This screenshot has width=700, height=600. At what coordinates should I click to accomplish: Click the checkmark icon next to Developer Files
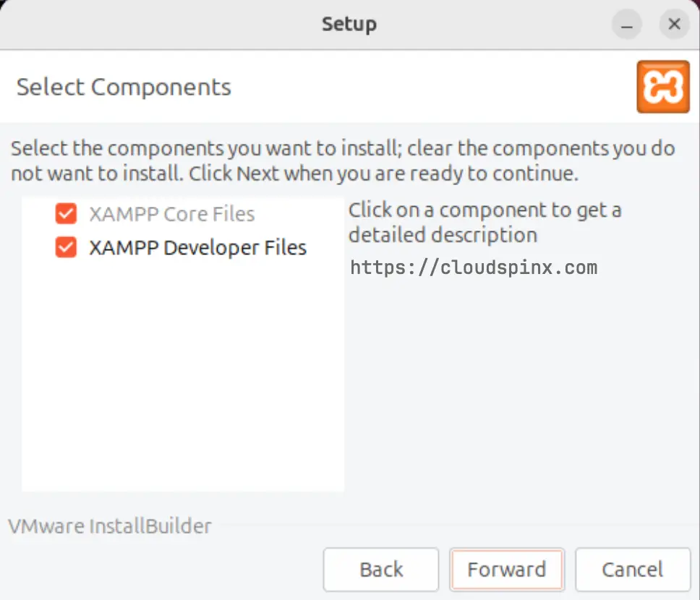[x=66, y=247]
